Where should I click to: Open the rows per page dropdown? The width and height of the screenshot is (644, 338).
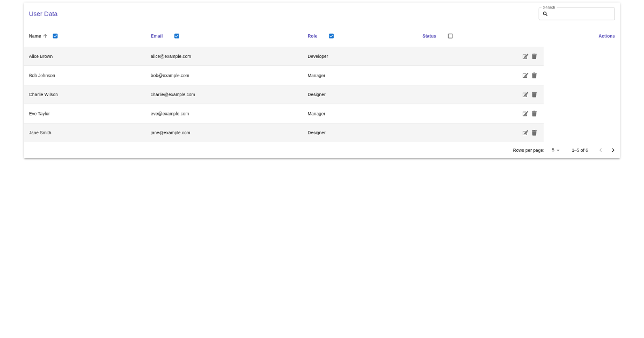pos(554,150)
